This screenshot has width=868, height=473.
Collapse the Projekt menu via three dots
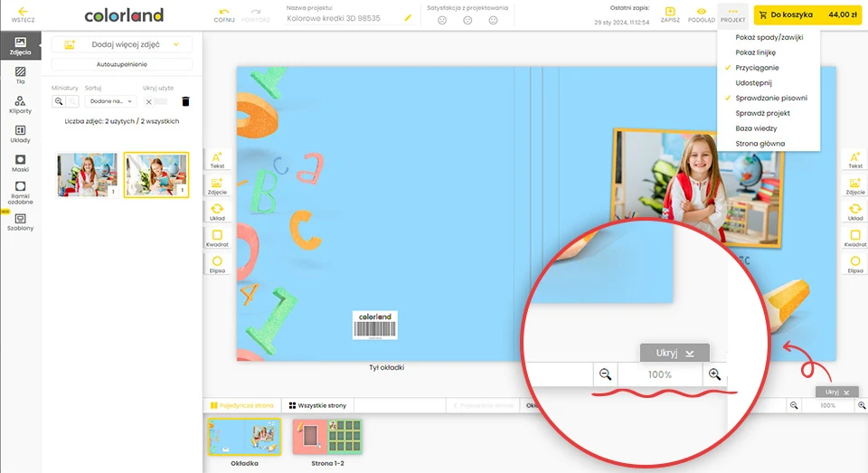tap(732, 15)
